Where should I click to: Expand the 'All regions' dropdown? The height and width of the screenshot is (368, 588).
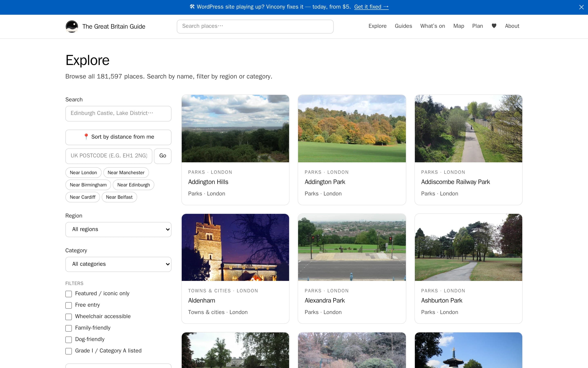point(118,230)
